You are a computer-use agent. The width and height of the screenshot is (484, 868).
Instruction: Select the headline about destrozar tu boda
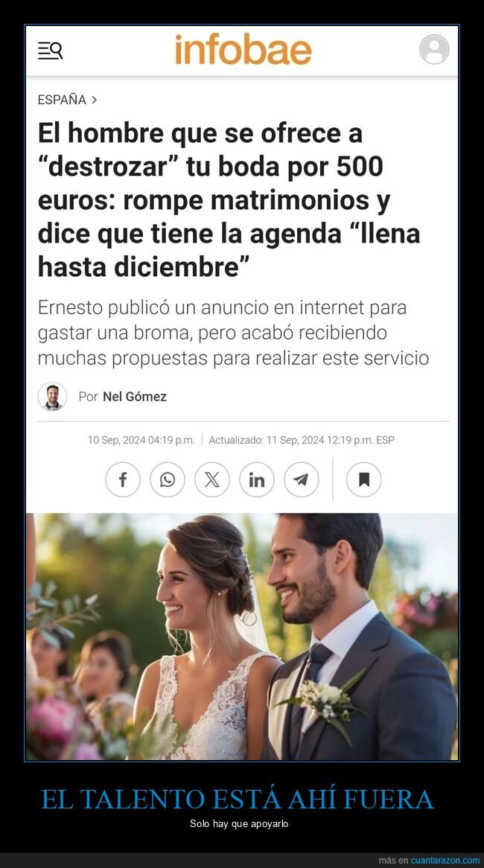click(x=229, y=200)
